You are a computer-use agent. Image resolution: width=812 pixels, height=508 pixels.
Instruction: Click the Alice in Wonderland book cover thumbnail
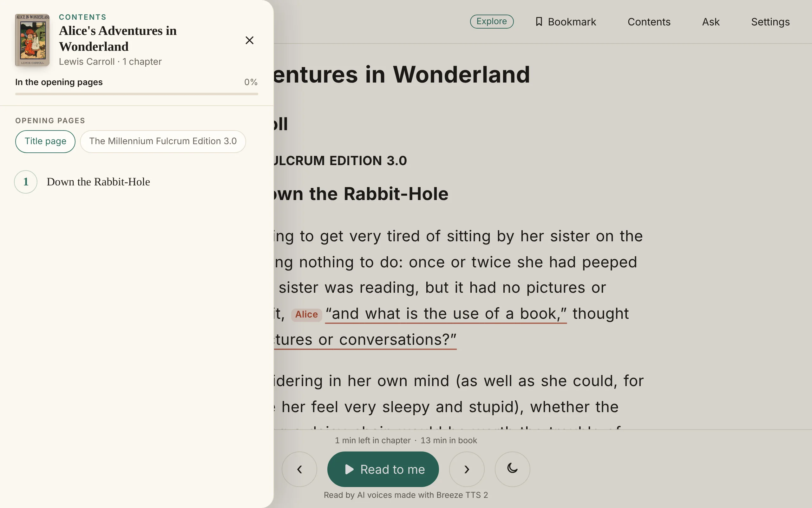32,40
